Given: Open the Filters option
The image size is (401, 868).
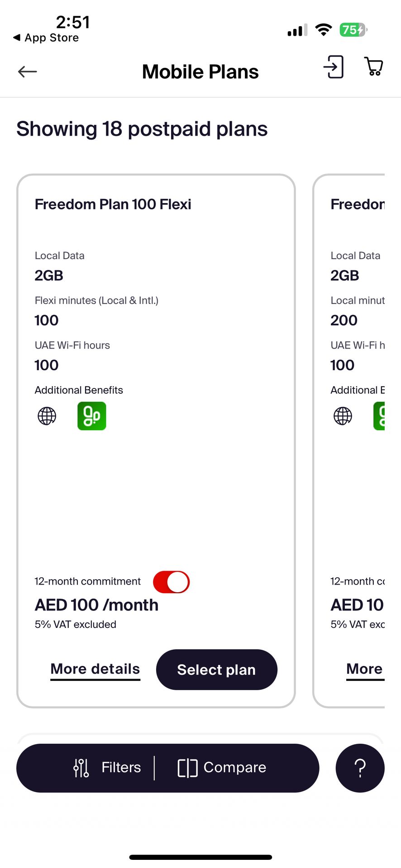Looking at the screenshot, I should click(x=121, y=768).
